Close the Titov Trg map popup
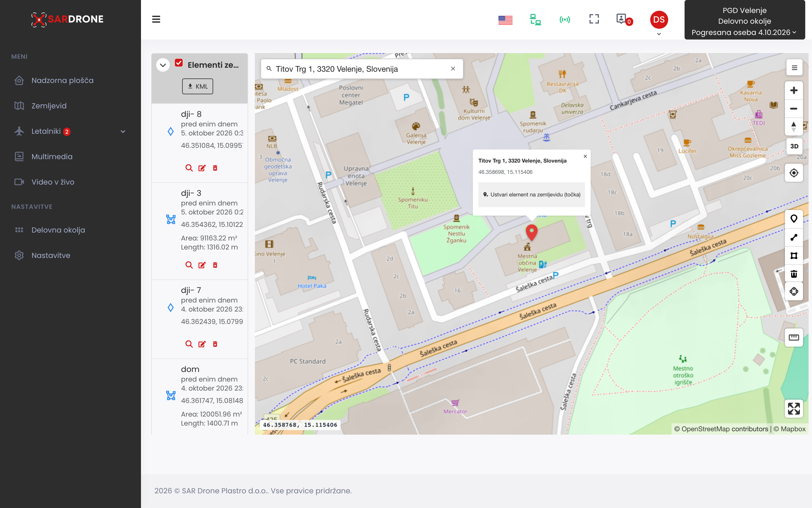812x508 pixels. tap(585, 156)
